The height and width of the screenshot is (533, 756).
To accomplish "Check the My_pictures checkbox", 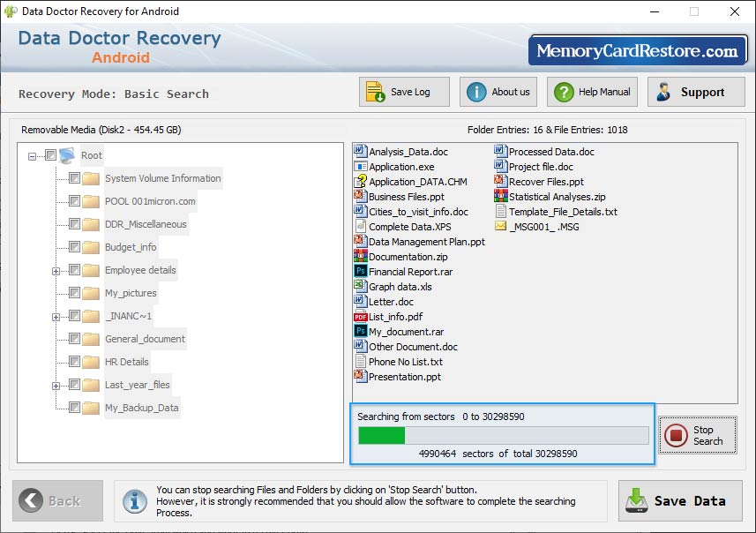I will click(x=74, y=293).
